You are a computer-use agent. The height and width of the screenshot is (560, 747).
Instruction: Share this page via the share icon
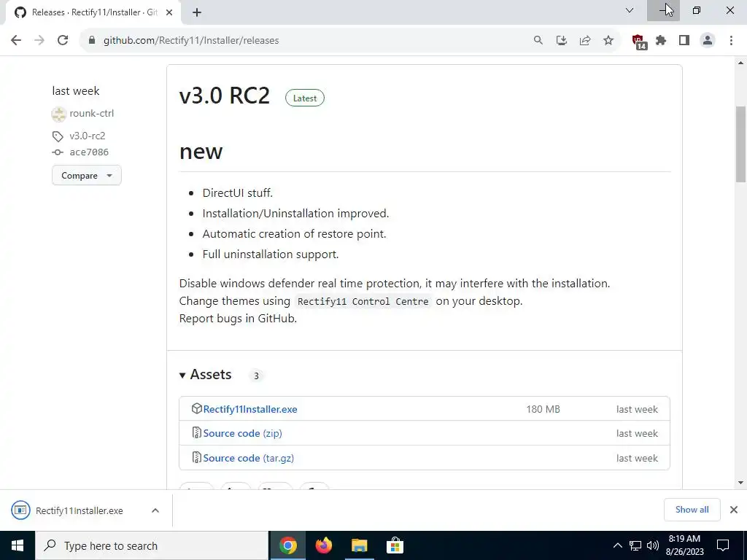(x=585, y=41)
